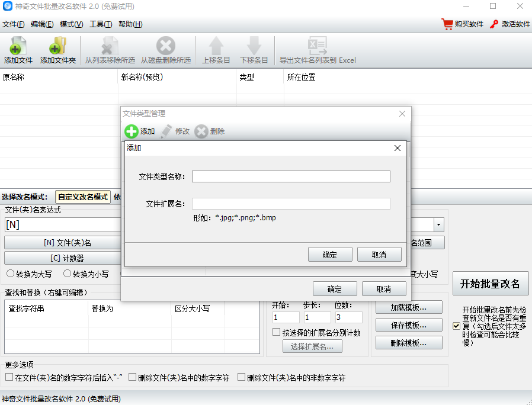Select the convert to uppercase radio button
The height and width of the screenshot is (405, 532).
click(10, 274)
